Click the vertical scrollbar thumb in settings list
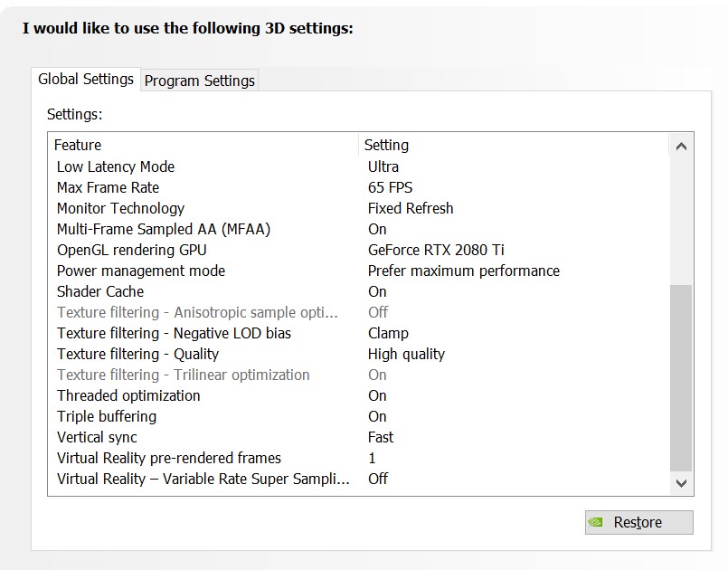This screenshot has width=728, height=570. (x=681, y=378)
